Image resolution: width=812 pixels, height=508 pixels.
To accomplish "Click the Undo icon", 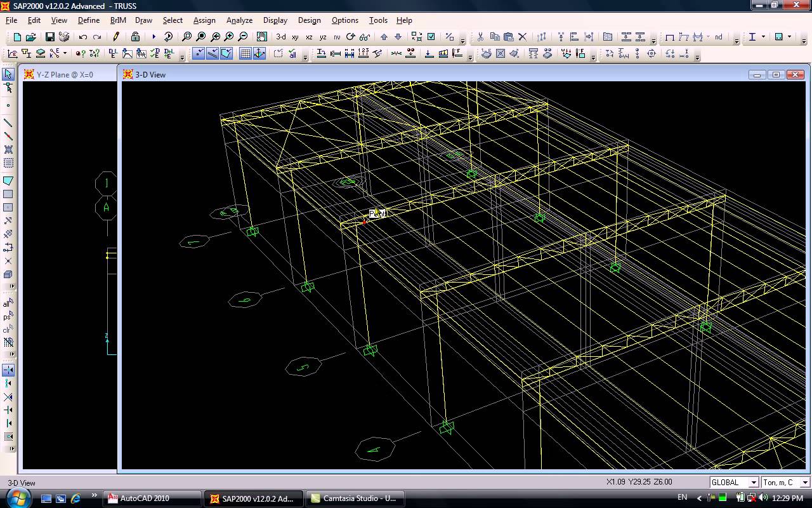I will pyautogui.click(x=82, y=36).
